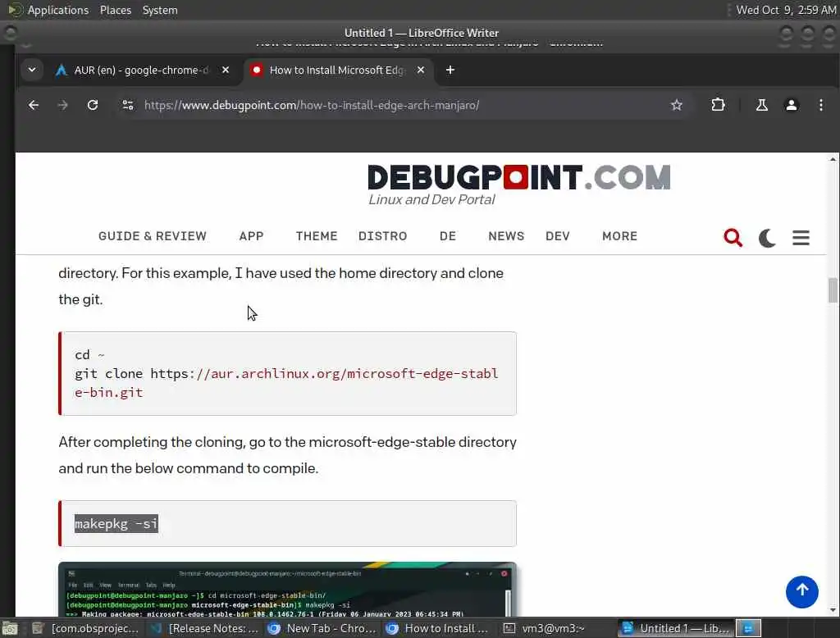Click the browser forward arrow

[x=62, y=105]
